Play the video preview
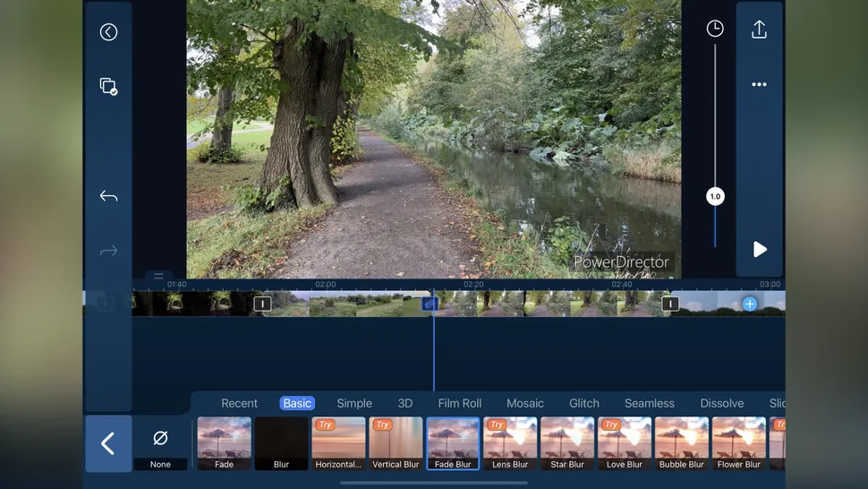 tap(760, 250)
